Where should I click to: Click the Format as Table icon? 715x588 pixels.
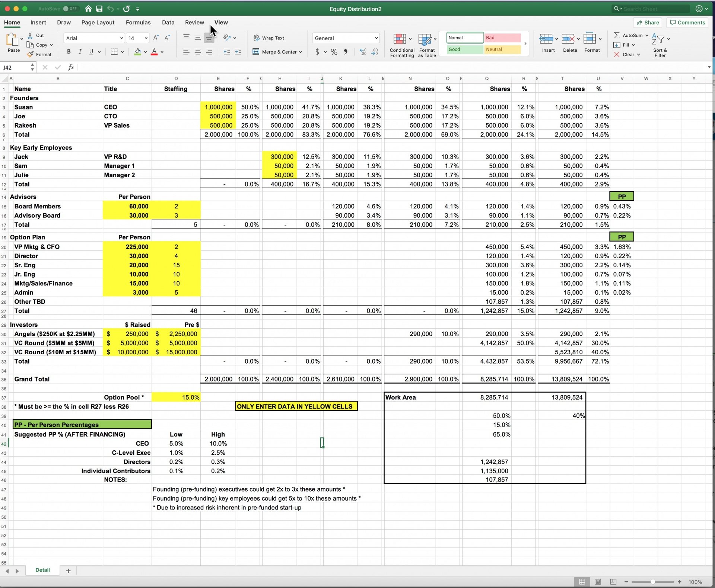click(x=425, y=39)
